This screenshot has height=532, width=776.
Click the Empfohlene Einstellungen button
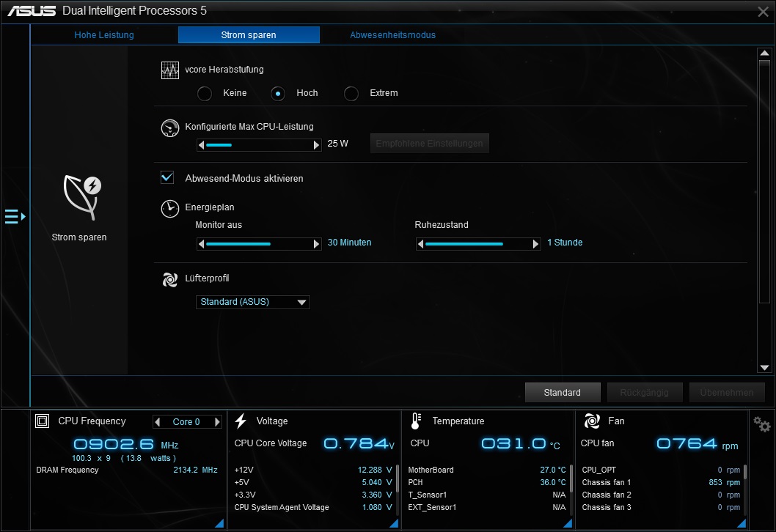pyautogui.click(x=430, y=144)
